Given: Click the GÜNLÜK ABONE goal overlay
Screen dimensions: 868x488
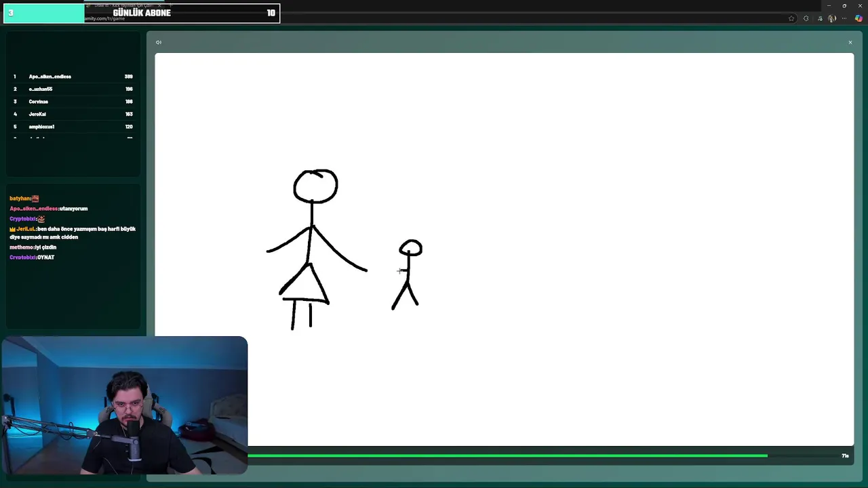Looking at the screenshot, I should (142, 13).
